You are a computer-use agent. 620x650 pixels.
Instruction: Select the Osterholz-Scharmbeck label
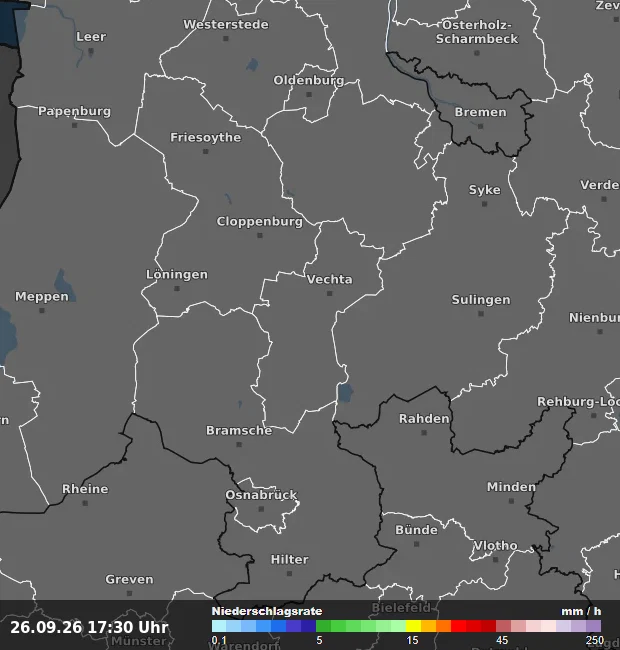click(x=477, y=32)
